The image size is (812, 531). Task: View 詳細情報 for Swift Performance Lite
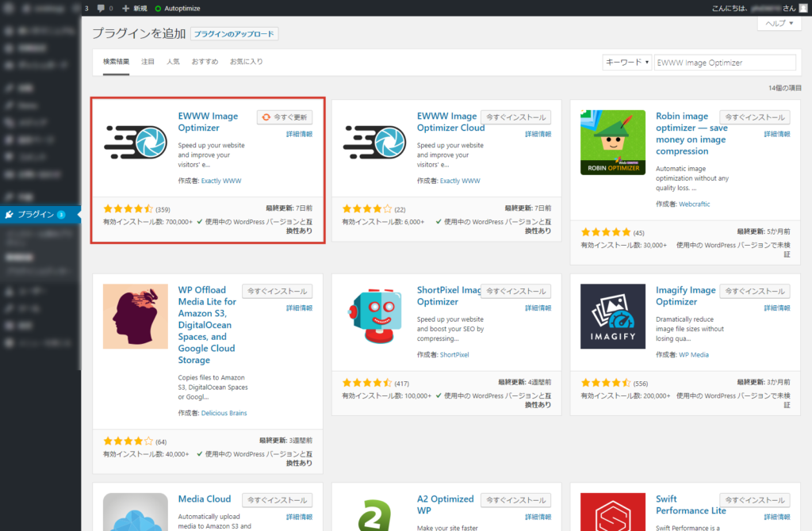(777, 517)
